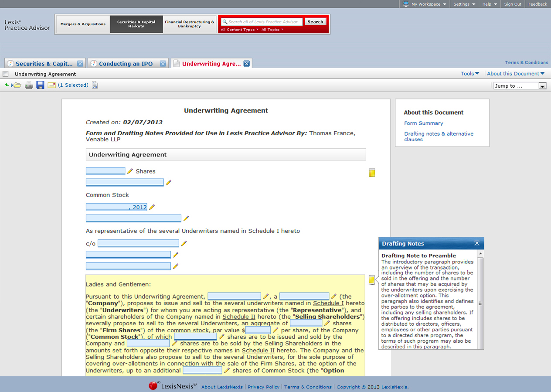This screenshot has width=551, height=392.
Task: Open Drafting notes & alternative clauses link
Action: [439, 136]
